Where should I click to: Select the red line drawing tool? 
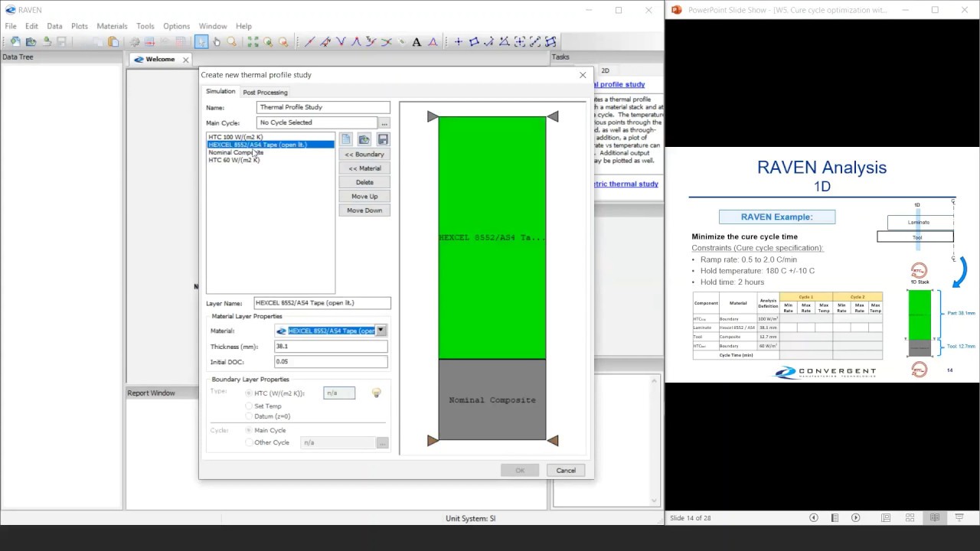309,42
